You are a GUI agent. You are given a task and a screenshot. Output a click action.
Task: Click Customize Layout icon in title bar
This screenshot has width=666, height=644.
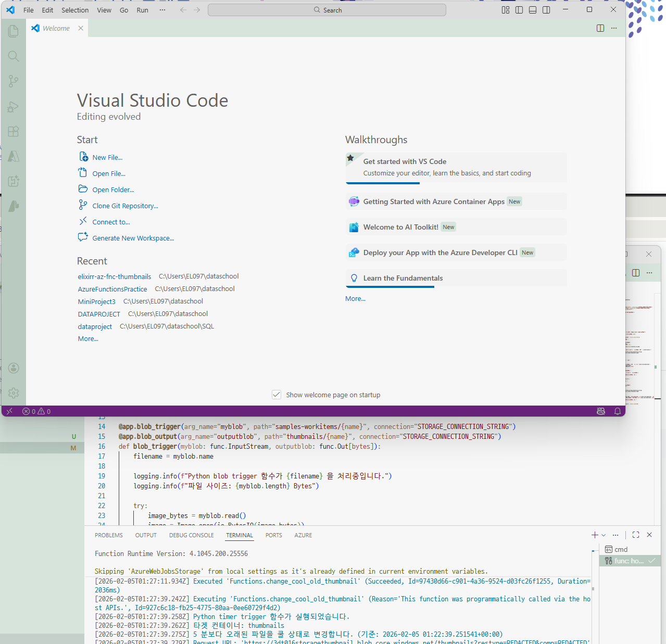pos(506,10)
